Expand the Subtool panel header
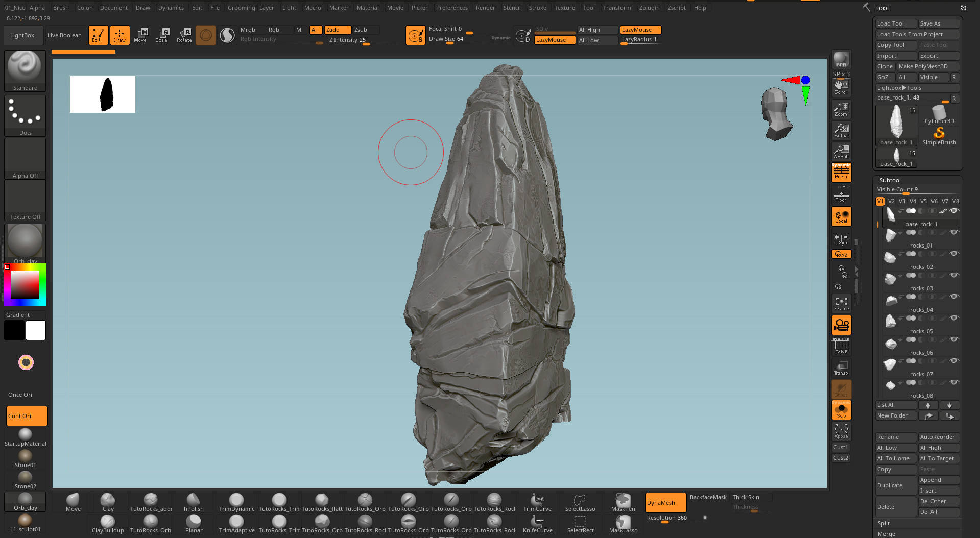This screenshot has height=538, width=980. point(890,180)
